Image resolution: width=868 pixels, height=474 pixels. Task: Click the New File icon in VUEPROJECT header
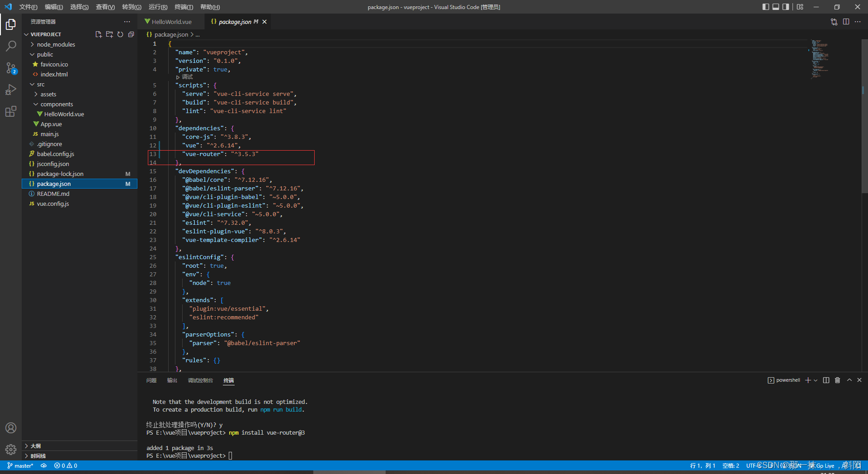tap(99, 34)
